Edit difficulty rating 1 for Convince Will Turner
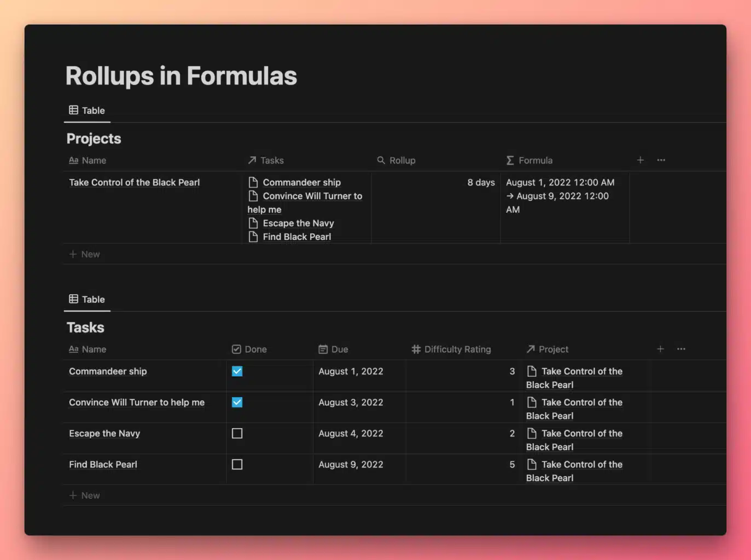The image size is (751, 560). tap(512, 402)
